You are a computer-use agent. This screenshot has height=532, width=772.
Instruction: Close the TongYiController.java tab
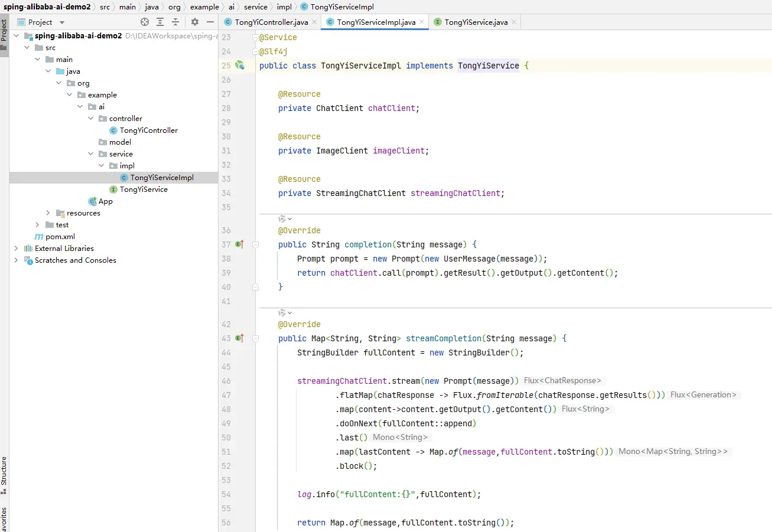coord(315,22)
